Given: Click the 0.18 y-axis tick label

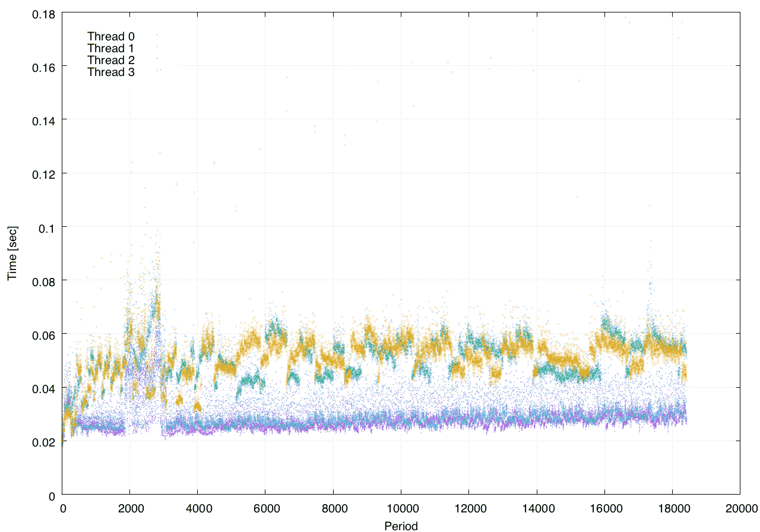Looking at the screenshot, I should [x=45, y=14].
